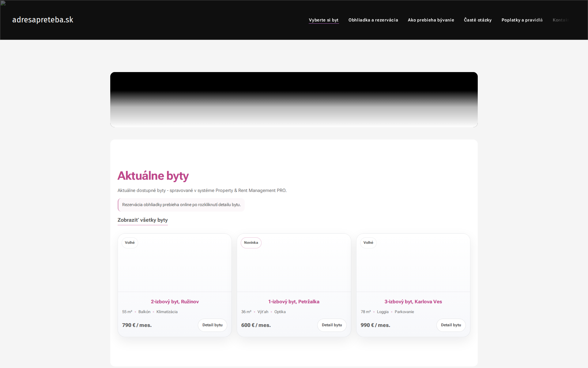
Task: Expand Zobraziť všetky byty listing
Action: (x=142, y=220)
